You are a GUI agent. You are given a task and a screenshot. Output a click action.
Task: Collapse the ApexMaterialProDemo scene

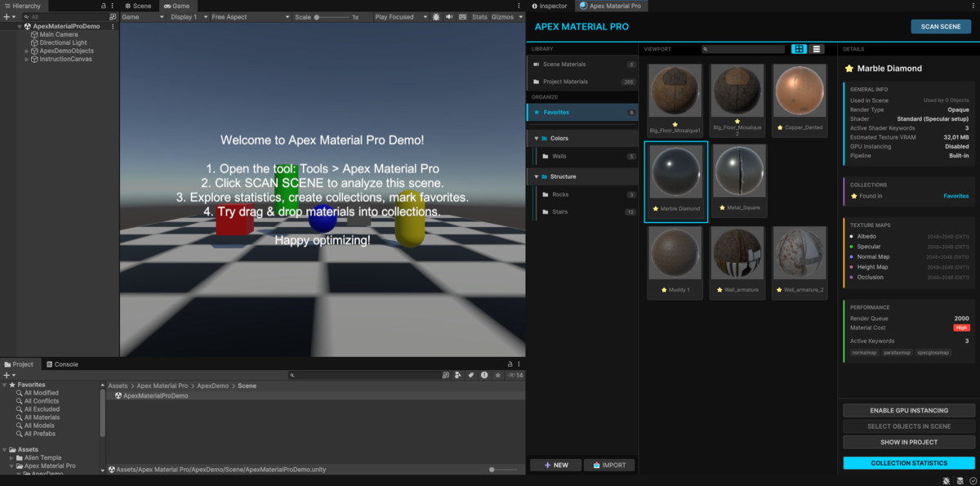(x=20, y=26)
